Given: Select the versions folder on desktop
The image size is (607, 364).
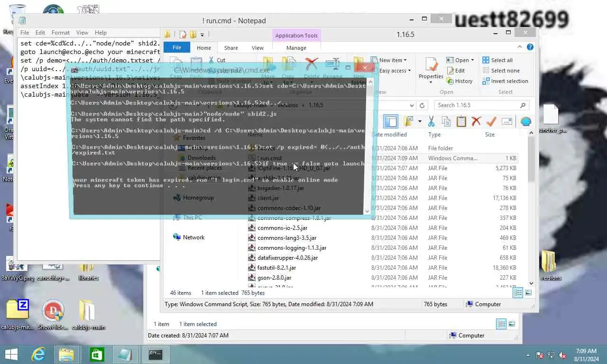Looking at the screenshot, I should [549, 265].
